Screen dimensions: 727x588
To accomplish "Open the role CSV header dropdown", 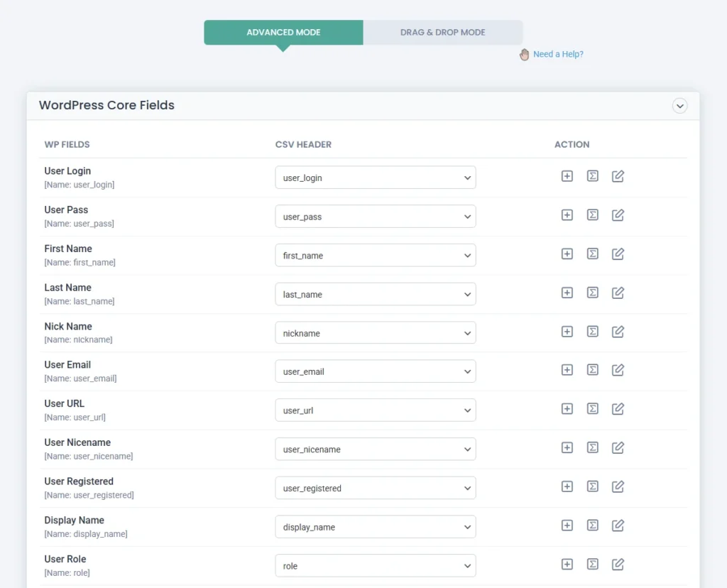I will 375,566.
